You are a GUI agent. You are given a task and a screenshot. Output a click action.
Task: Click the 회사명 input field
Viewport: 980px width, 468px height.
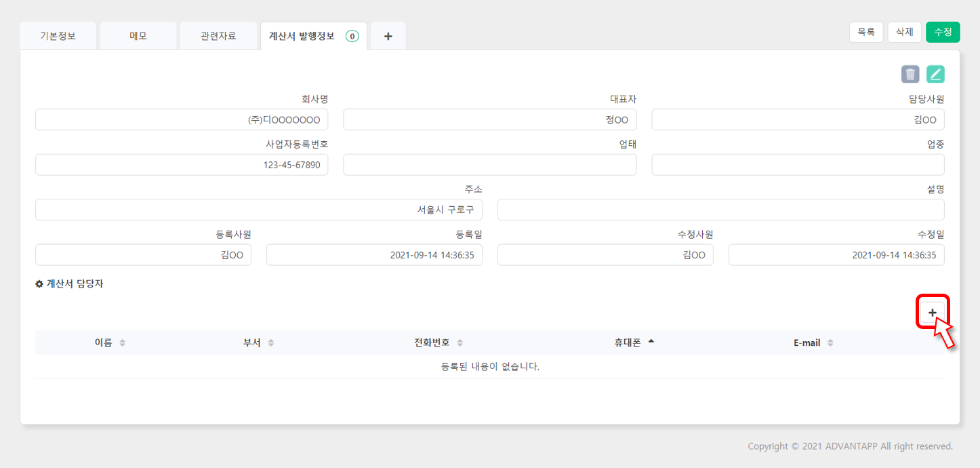click(182, 119)
